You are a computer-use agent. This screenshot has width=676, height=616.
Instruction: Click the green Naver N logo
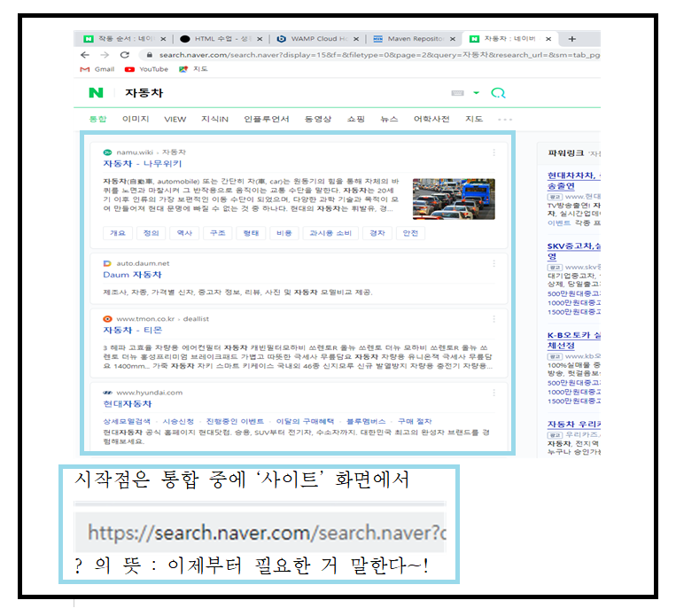pos(96,93)
